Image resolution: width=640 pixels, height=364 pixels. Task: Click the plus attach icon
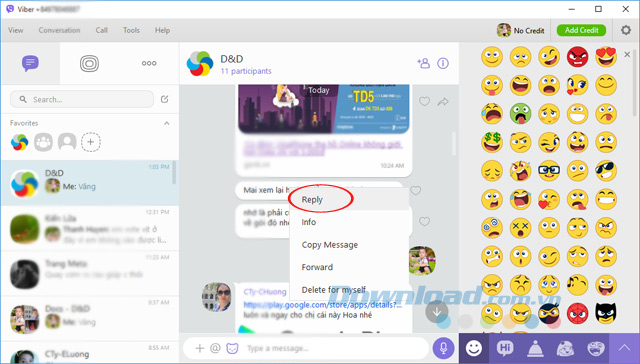[200, 348]
